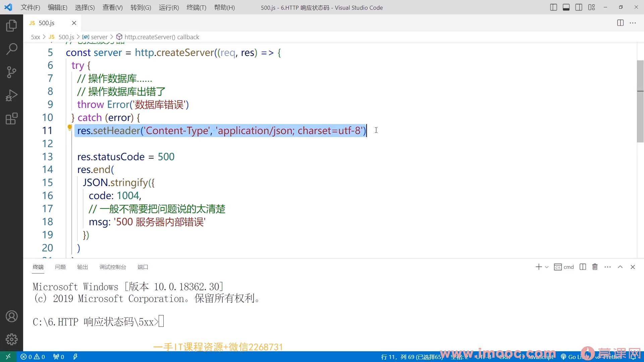This screenshot has height=362, width=644.
Task: Open terminal panel more actions ellipsis
Action: (607, 267)
